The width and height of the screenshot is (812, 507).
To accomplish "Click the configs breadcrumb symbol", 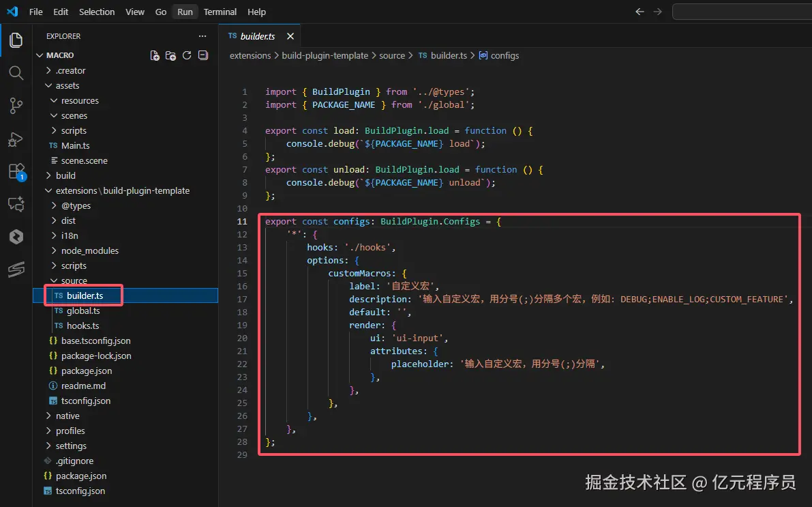I will pyautogui.click(x=504, y=55).
